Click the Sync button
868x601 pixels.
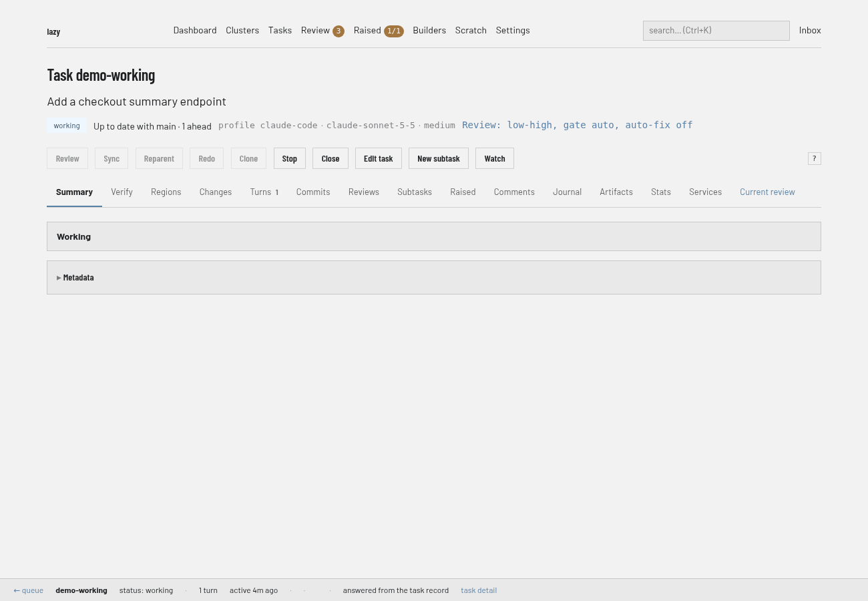tap(112, 158)
